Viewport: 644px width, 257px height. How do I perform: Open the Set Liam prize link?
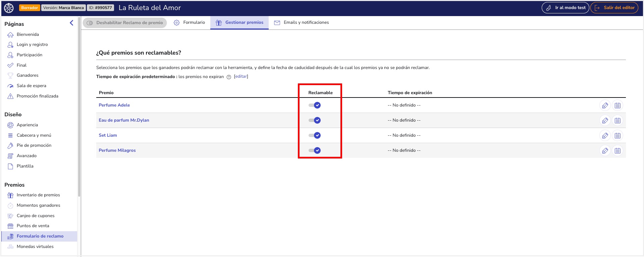[108, 135]
